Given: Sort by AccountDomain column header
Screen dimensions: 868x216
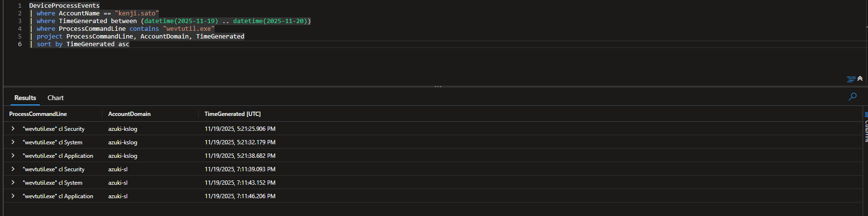Looking at the screenshot, I should pyautogui.click(x=130, y=114).
